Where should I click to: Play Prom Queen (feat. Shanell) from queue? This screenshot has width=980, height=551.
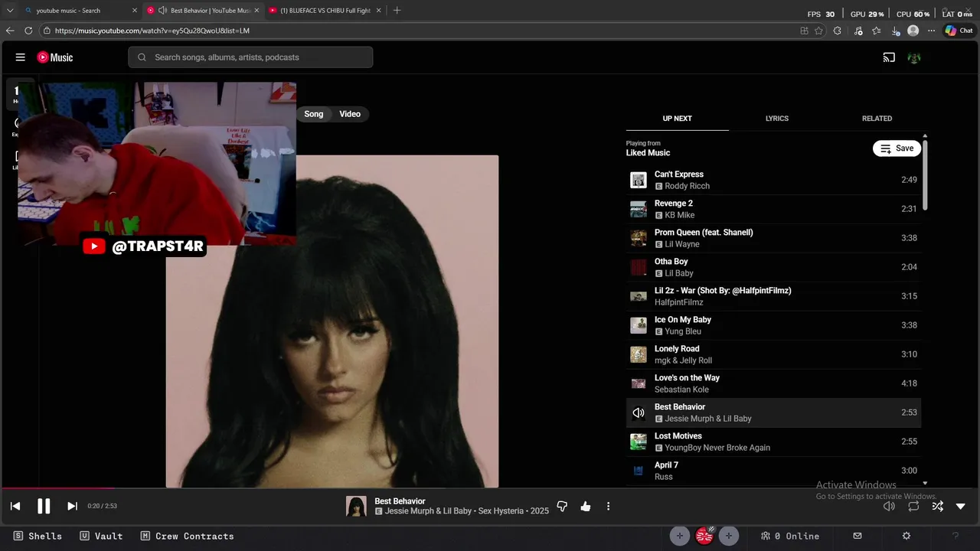pos(773,238)
